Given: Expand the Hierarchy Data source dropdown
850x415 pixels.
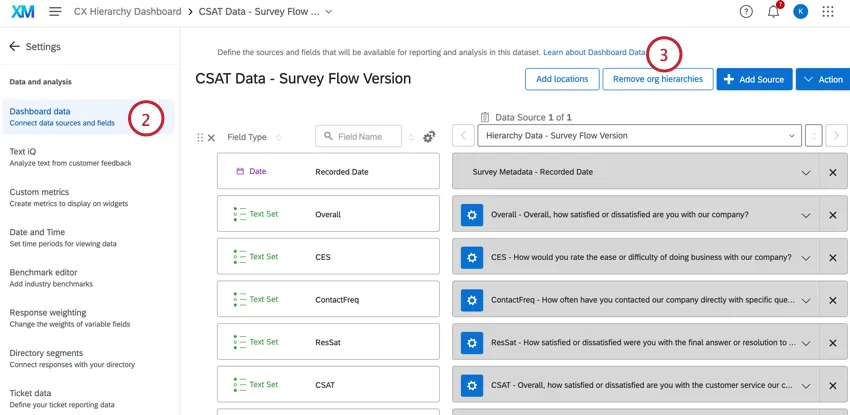Looking at the screenshot, I should pyautogui.click(x=639, y=136).
